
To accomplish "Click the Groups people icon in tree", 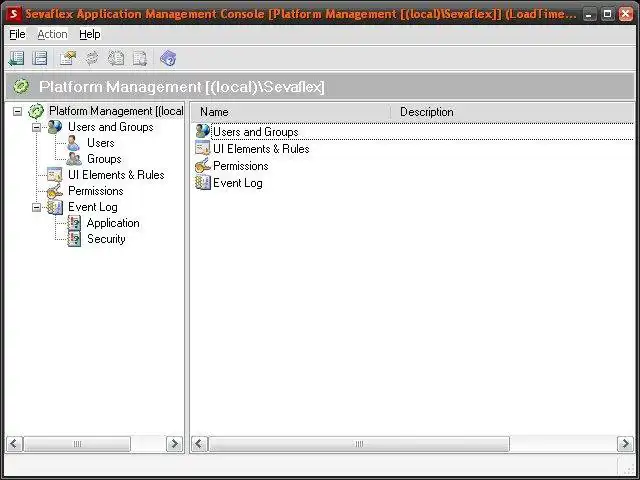I will click(x=74, y=159).
